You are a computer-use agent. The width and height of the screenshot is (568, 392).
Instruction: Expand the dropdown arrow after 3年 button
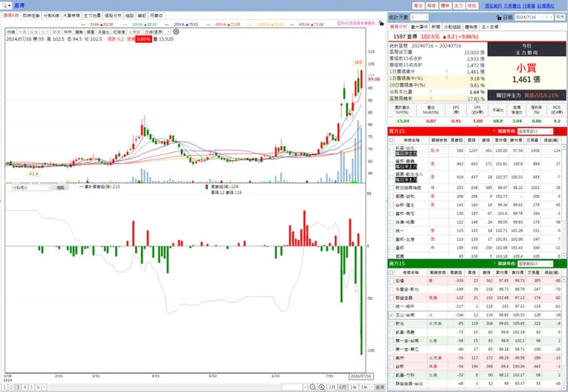pos(372,387)
